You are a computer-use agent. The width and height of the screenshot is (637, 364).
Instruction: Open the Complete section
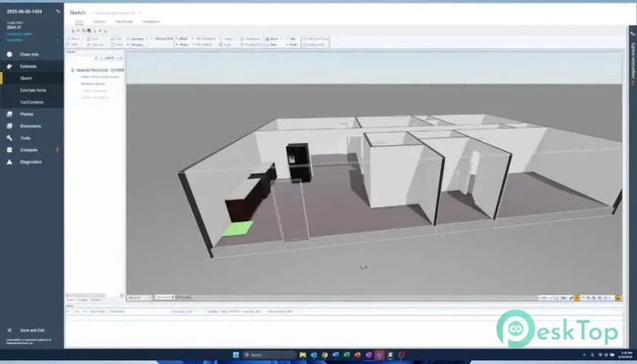(x=29, y=150)
